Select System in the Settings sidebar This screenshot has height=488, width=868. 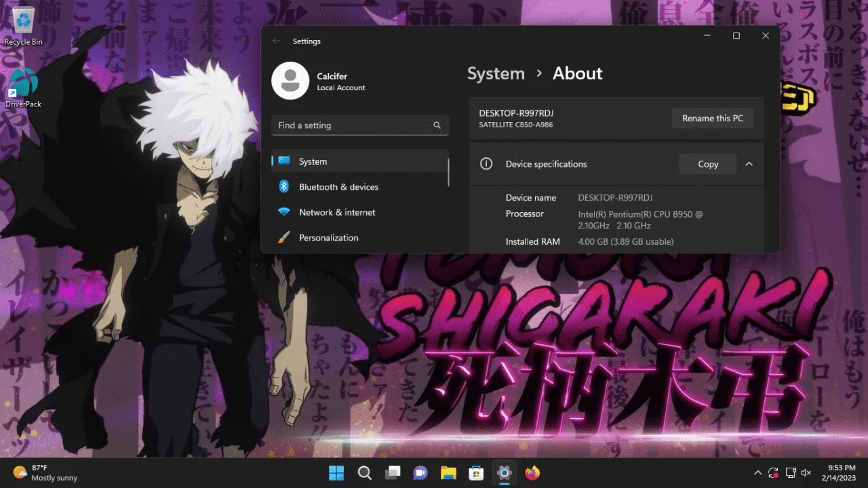click(x=360, y=161)
